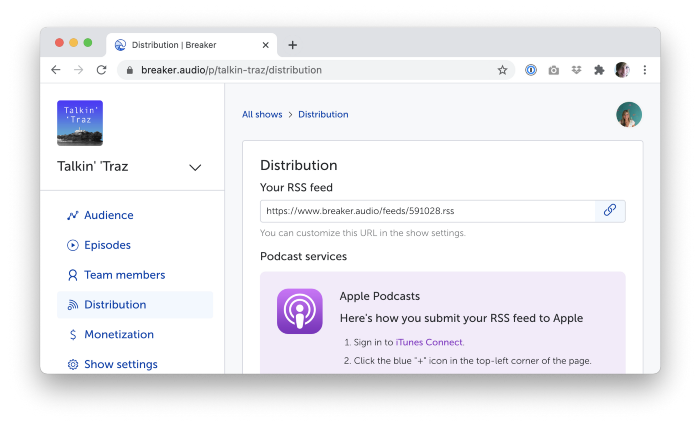
Task: Bookmark this page with star icon
Action: (502, 70)
